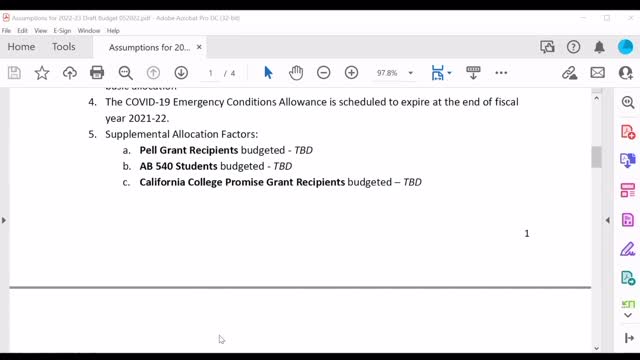Expand the fit page options dropdown
640x360 pixels.
449,73
